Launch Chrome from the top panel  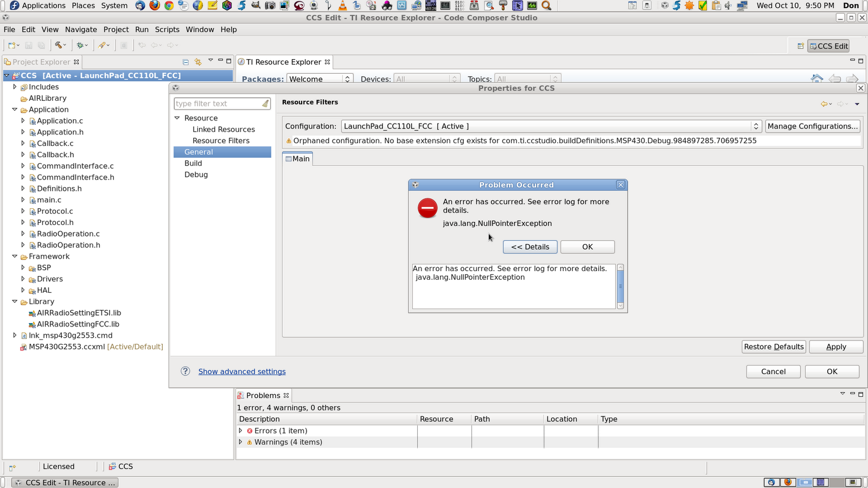click(169, 5)
